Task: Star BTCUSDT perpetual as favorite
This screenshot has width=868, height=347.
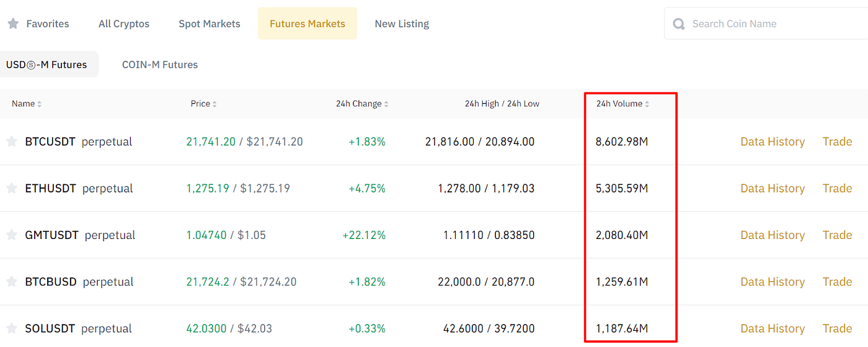Action: [11, 142]
